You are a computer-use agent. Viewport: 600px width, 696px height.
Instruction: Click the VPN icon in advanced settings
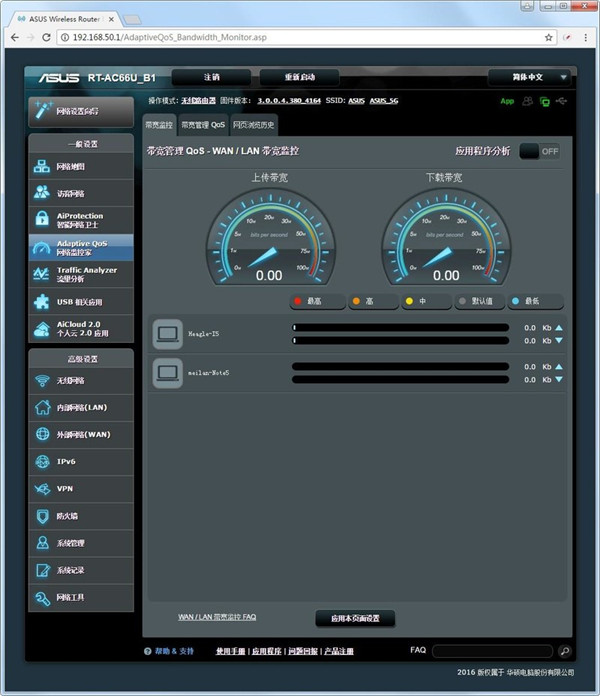[42, 489]
